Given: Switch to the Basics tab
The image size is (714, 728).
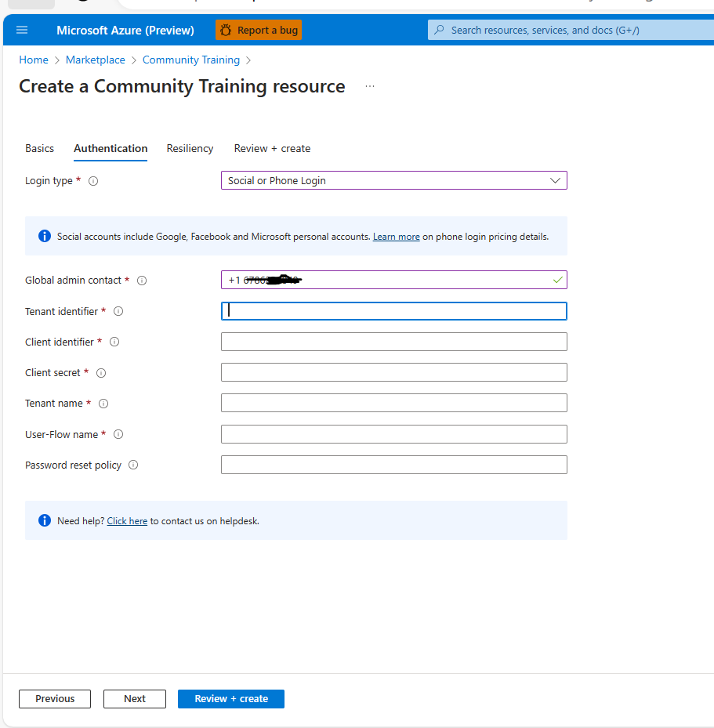Looking at the screenshot, I should click(x=39, y=149).
